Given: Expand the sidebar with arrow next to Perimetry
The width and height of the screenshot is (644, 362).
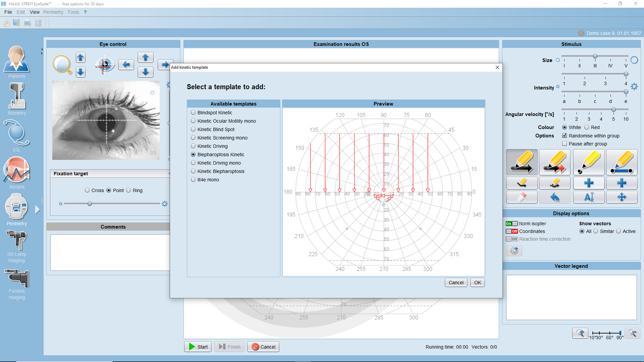Looking at the screenshot, I should (x=37, y=210).
